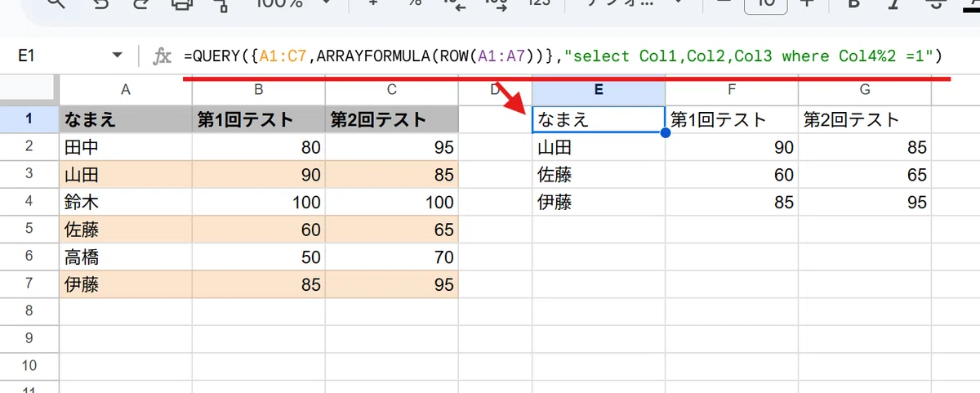Click cell E3 containing 佐藤
The image size is (980, 393).
599,174
